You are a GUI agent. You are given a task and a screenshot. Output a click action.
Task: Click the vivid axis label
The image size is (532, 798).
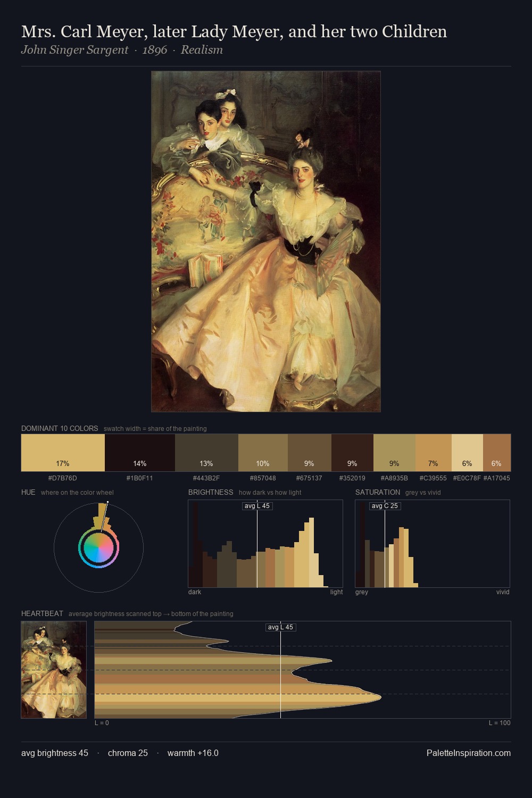[x=503, y=592]
